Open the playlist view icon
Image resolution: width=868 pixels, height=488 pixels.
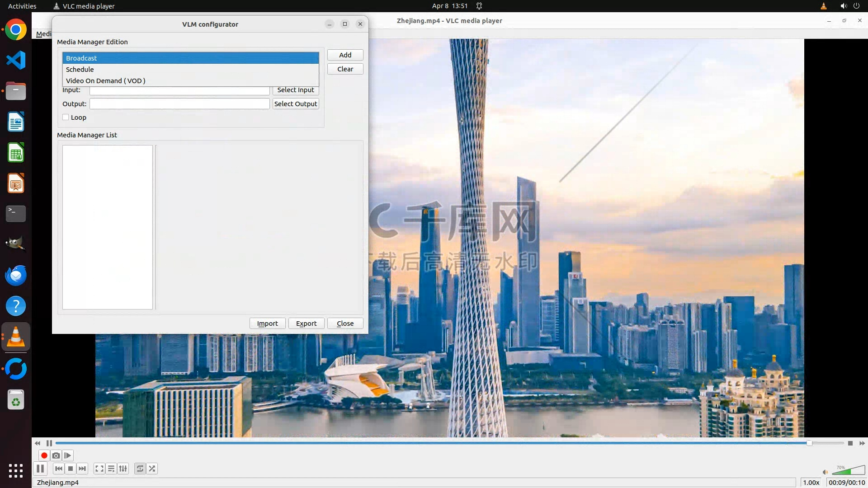[x=111, y=469]
